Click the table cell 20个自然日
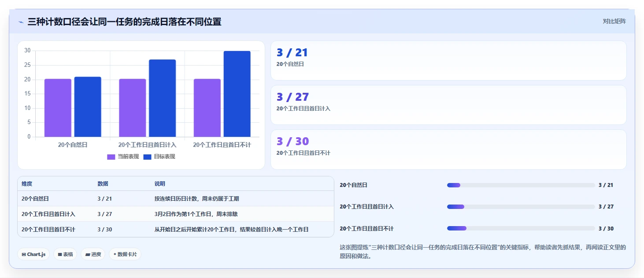 (35, 199)
